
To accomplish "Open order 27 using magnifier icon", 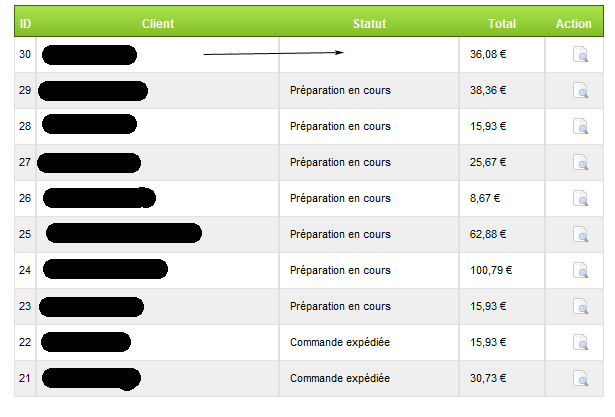I will pyautogui.click(x=580, y=163).
